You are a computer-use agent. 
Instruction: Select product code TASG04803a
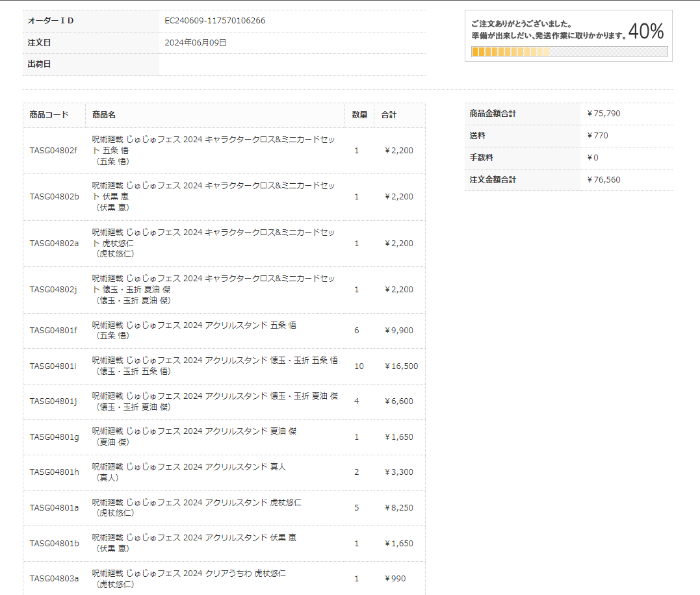[54, 579]
